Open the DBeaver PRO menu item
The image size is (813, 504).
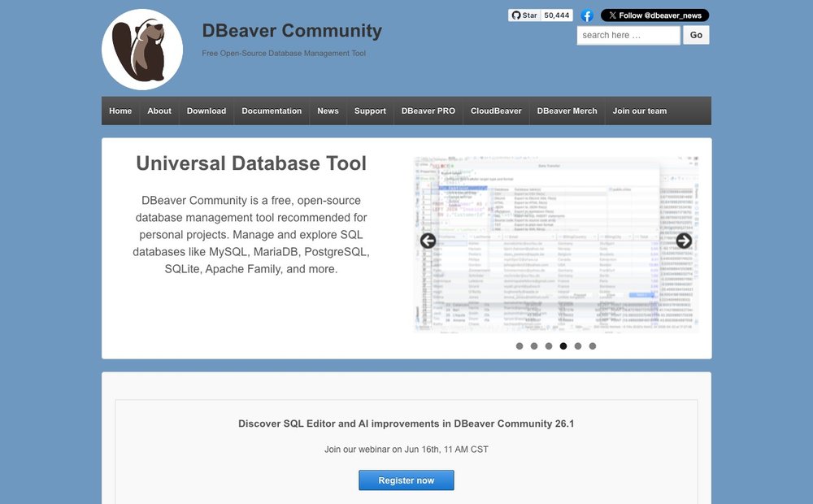[x=428, y=111]
